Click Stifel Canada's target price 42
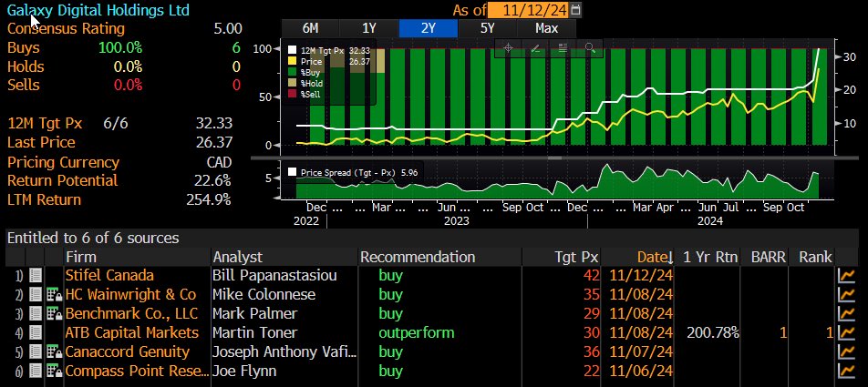Viewport: 868px width, 387px height. tap(592, 275)
